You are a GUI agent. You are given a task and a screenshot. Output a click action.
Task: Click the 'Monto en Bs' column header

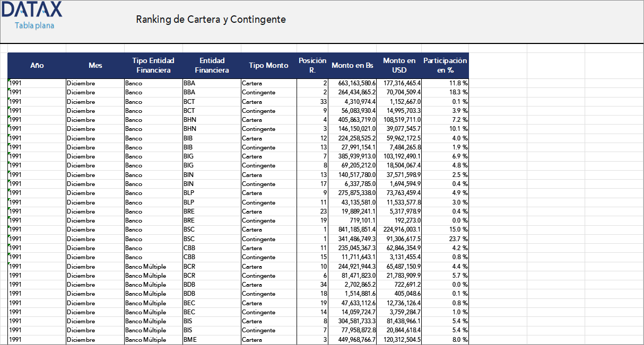(352, 65)
